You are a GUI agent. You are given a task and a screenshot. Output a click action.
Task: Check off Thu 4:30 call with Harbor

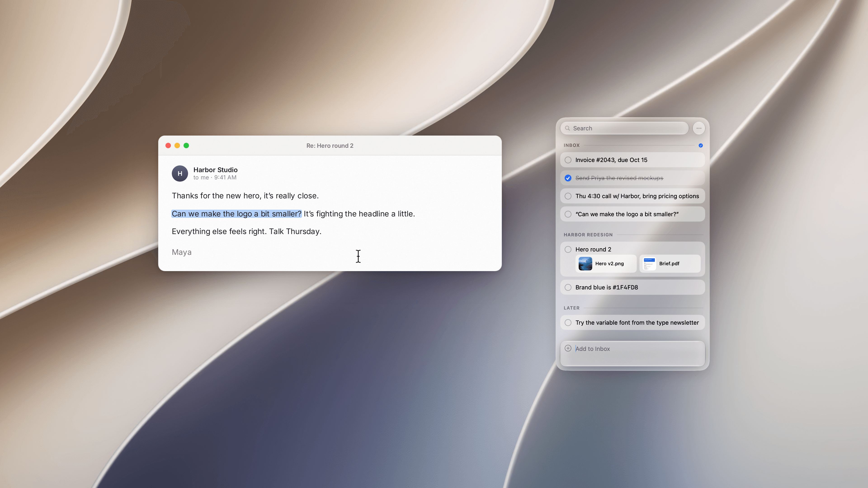pyautogui.click(x=568, y=196)
